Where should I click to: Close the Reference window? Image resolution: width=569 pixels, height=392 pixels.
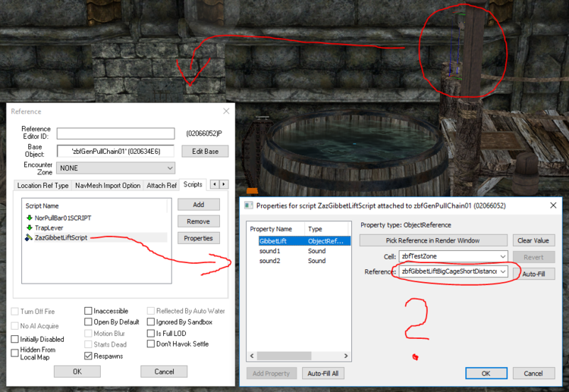[226, 111]
